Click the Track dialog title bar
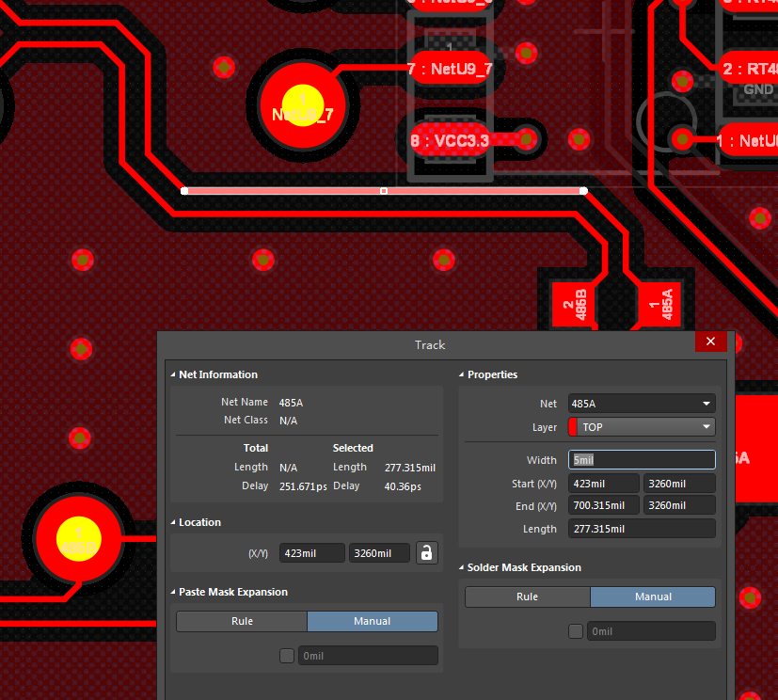The height and width of the screenshot is (700, 778). click(x=430, y=344)
